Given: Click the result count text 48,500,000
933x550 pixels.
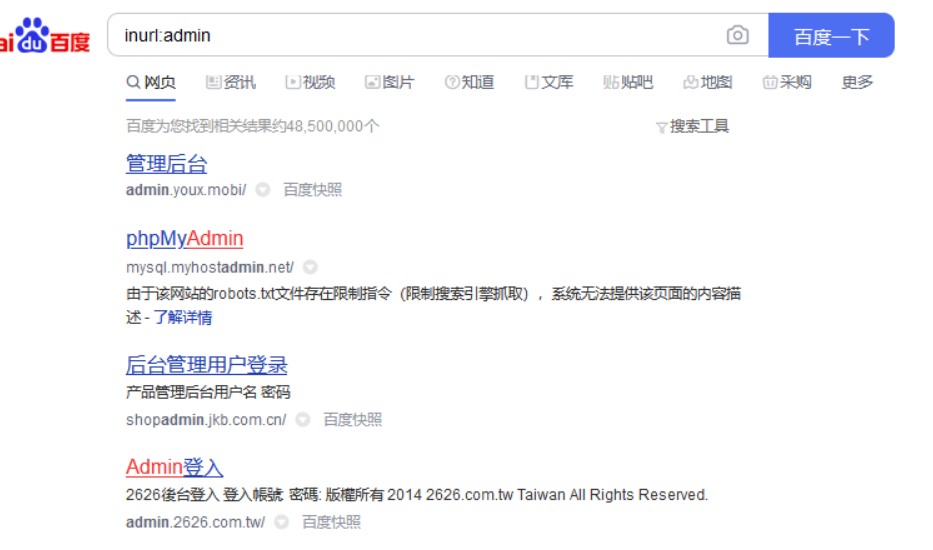Looking at the screenshot, I should coord(325,126).
